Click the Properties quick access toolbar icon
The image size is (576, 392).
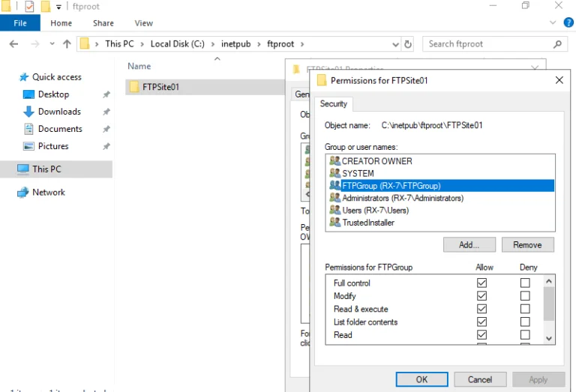tap(30, 6)
